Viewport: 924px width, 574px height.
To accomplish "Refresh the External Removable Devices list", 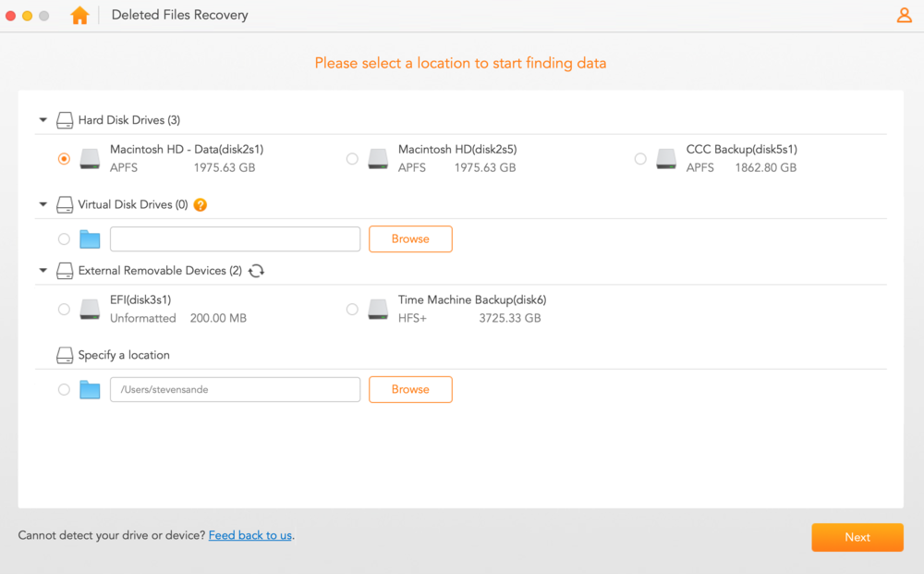I will (x=256, y=271).
